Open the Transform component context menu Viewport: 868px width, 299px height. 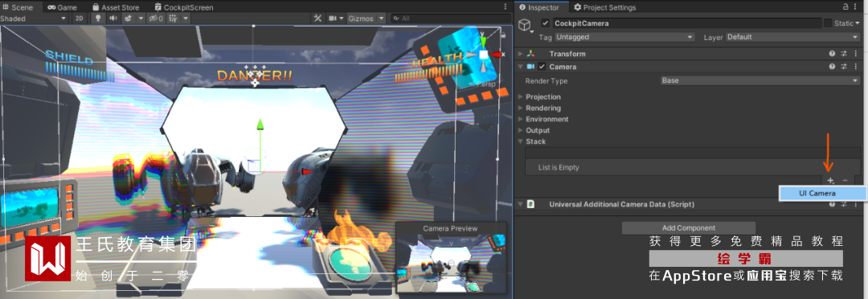[857, 54]
